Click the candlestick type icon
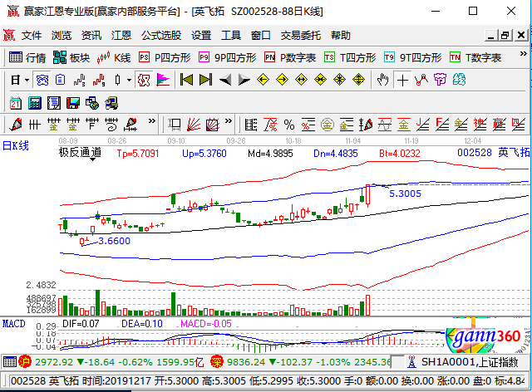Viewport: 532px width, 392px height. (117, 80)
